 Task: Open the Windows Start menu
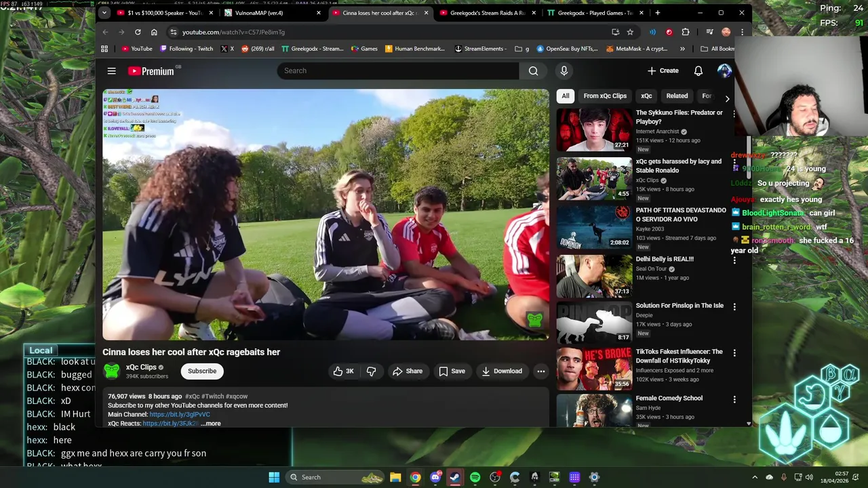274,477
